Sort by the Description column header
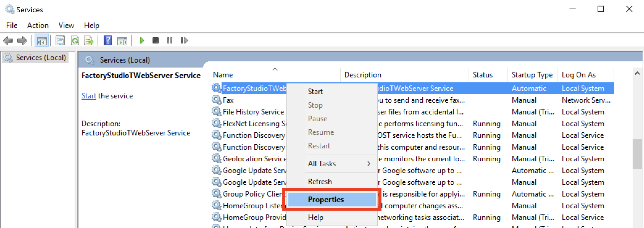 405,75
